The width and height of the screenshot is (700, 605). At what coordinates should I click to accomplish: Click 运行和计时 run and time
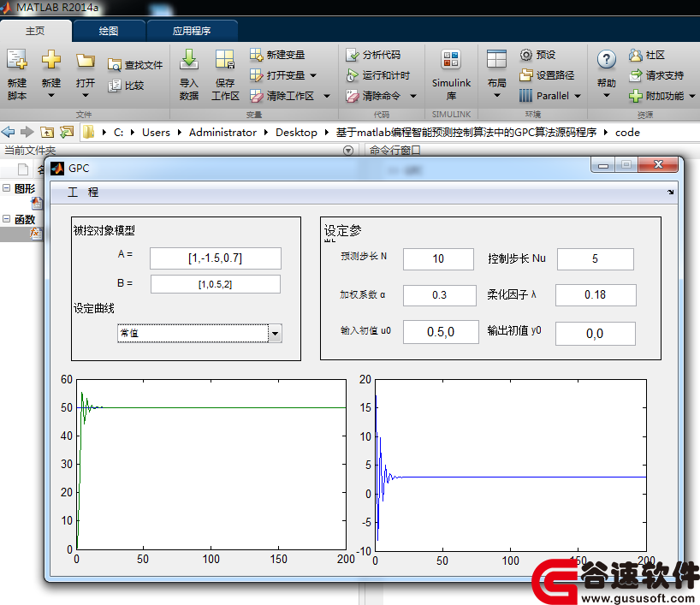377,75
